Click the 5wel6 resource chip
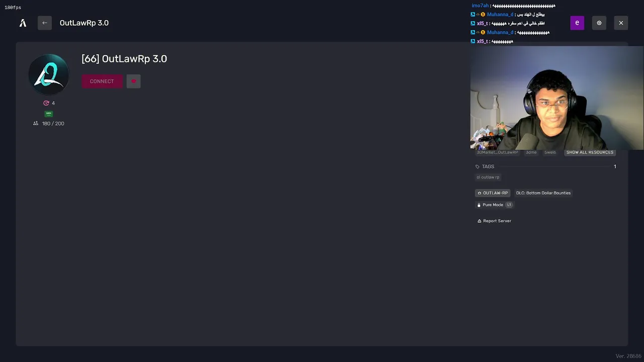 pos(550,152)
